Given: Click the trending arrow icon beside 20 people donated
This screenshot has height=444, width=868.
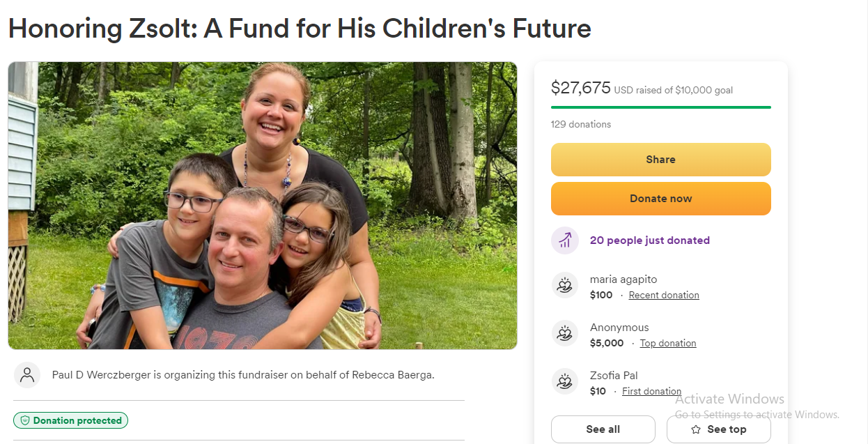Looking at the screenshot, I should pos(565,240).
